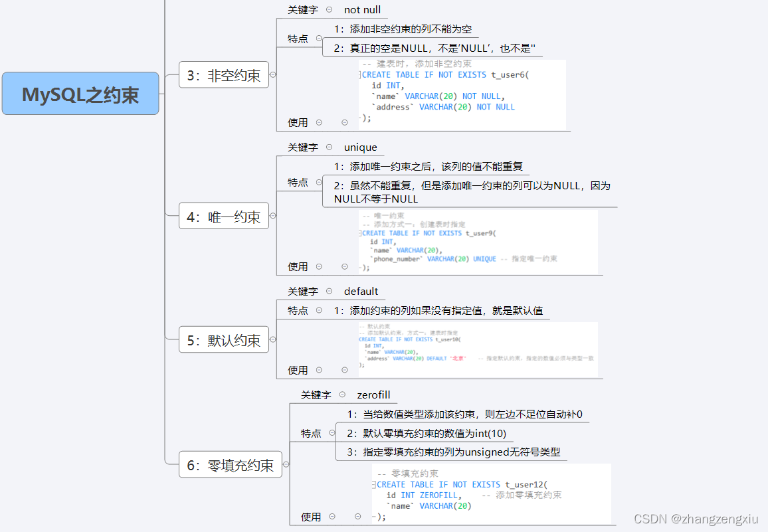
Task: Collapse the 3:非空约束 branch via its circle
Action: tap(273, 75)
